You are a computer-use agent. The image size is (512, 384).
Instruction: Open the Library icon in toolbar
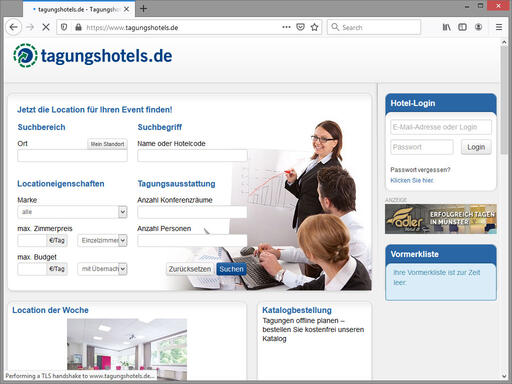tap(446, 27)
